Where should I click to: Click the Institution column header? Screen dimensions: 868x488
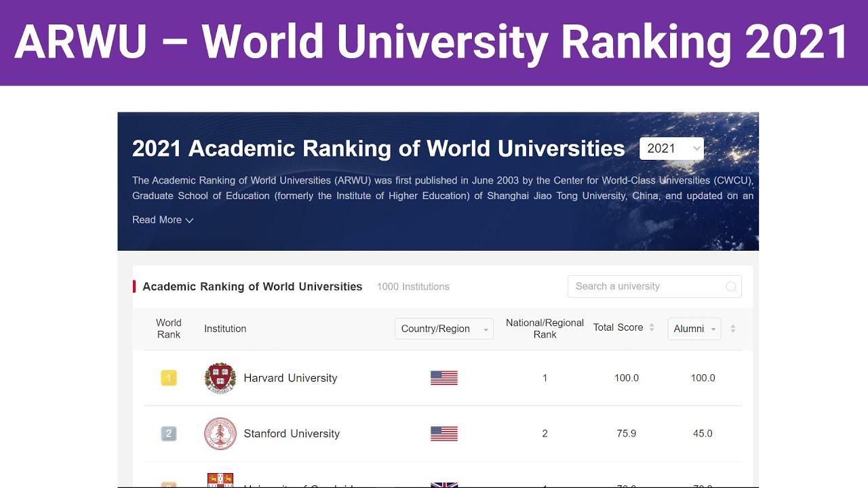[225, 329]
